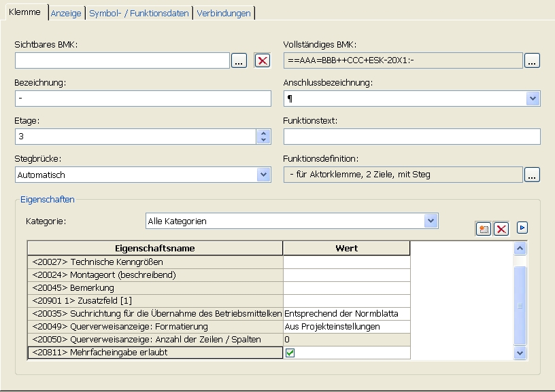This screenshot has width=555, height=392.
Task: Click the value cell showing 0
Action: click(346, 339)
